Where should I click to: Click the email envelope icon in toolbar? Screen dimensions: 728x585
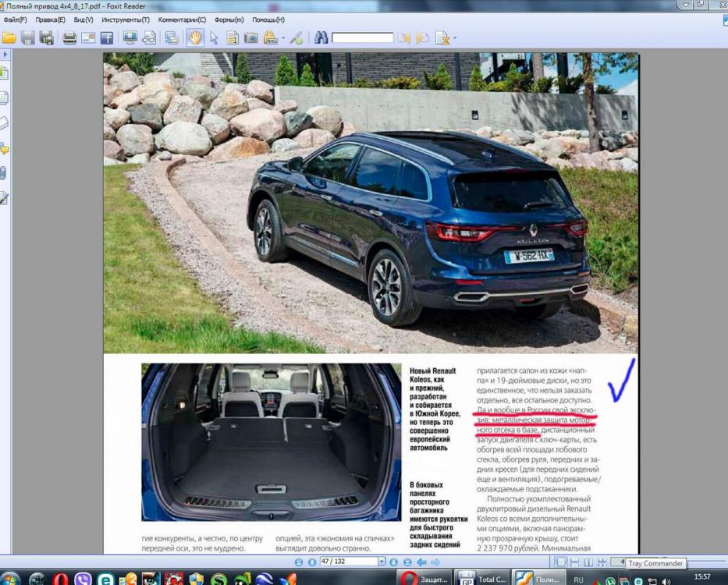(x=88, y=38)
